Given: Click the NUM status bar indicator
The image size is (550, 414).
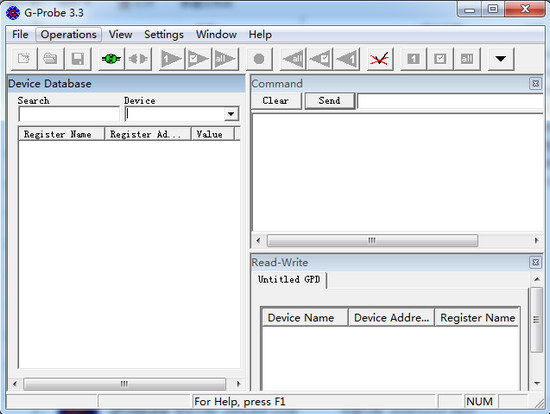Looking at the screenshot, I should pos(479,401).
